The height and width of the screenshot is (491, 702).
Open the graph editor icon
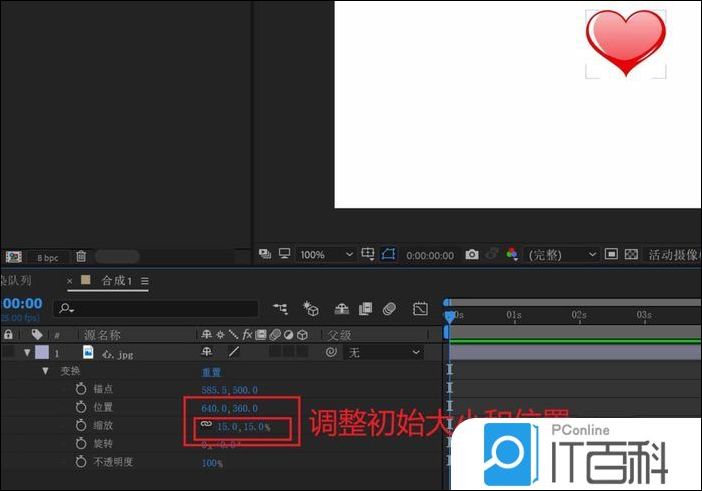coord(420,309)
